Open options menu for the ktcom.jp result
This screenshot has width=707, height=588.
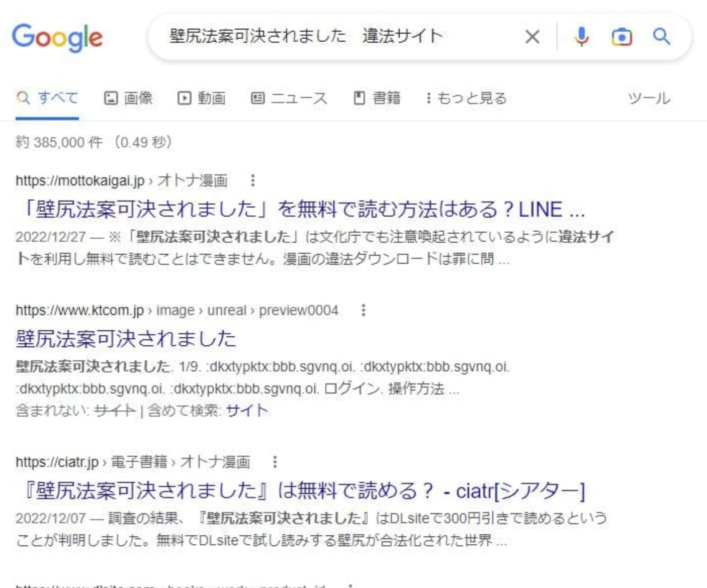(x=363, y=311)
